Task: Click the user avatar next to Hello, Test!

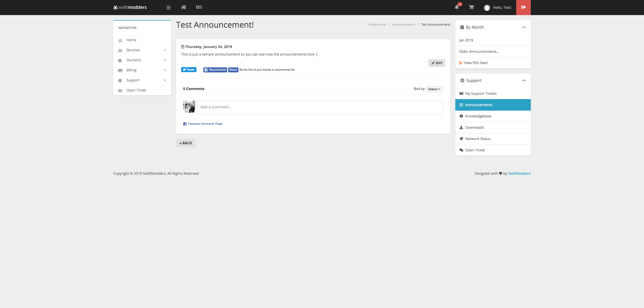Action: (x=487, y=8)
